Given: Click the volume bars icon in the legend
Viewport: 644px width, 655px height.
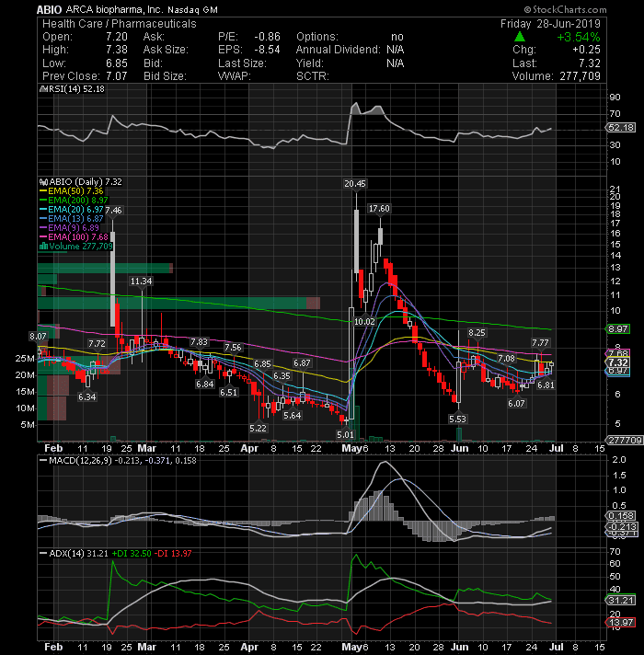Looking at the screenshot, I should tap(43, 247).
